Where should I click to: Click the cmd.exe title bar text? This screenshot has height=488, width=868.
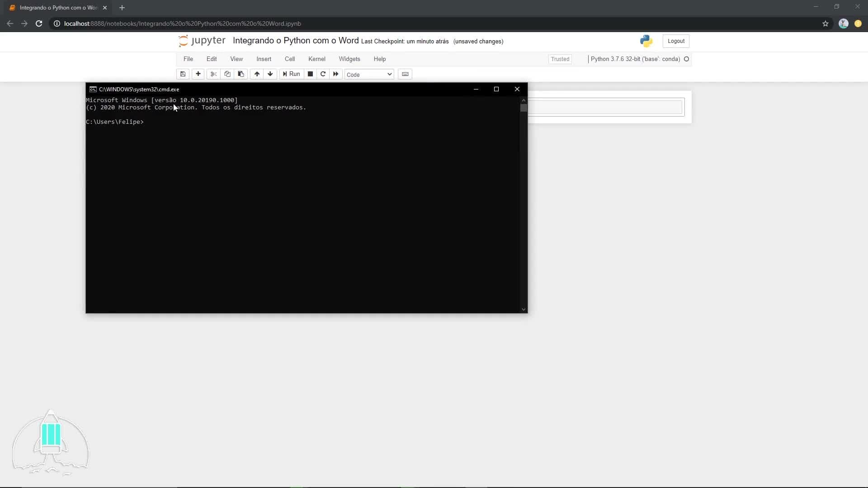tap(139, 89)
